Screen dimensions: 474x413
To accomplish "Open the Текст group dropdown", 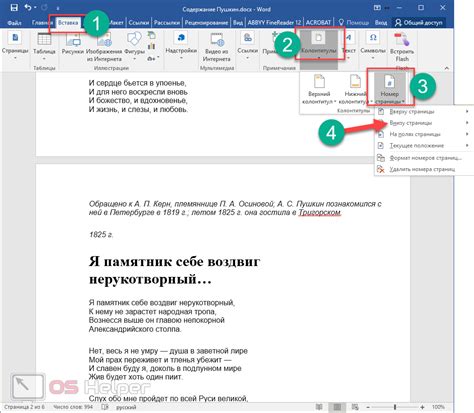I will coord(349,47).
